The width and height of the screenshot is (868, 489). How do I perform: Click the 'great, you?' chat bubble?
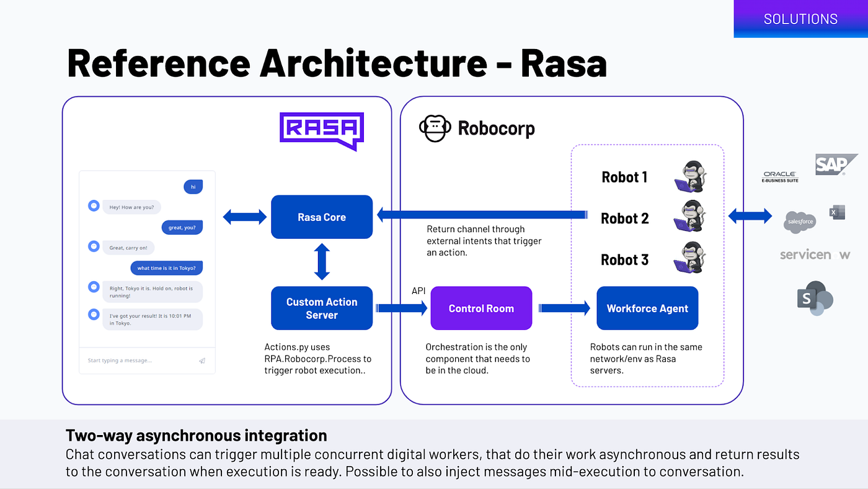tap(182, 227)
